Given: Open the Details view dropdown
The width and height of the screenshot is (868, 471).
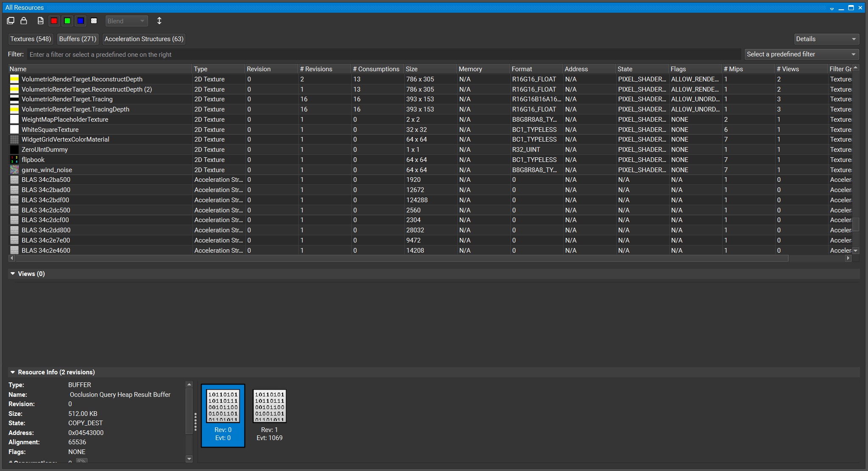Looking at the screenshot, I should 826,39.
